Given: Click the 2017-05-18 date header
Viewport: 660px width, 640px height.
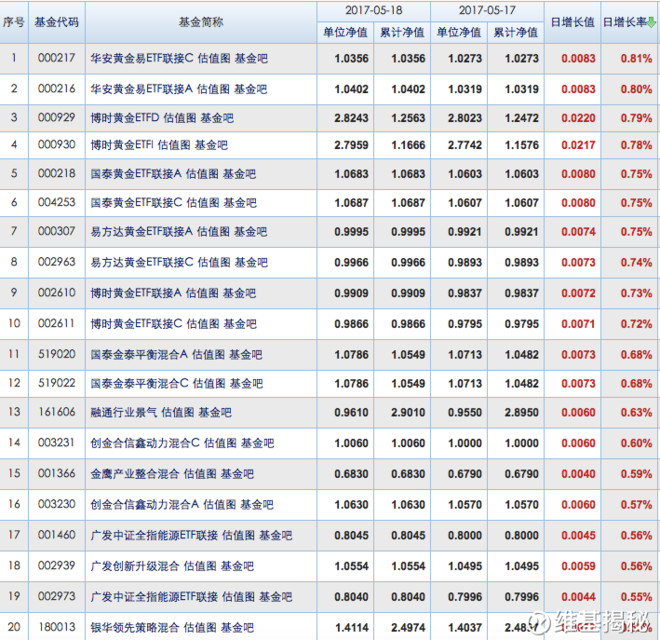Looking at the screenshot, I should [373, 10].
